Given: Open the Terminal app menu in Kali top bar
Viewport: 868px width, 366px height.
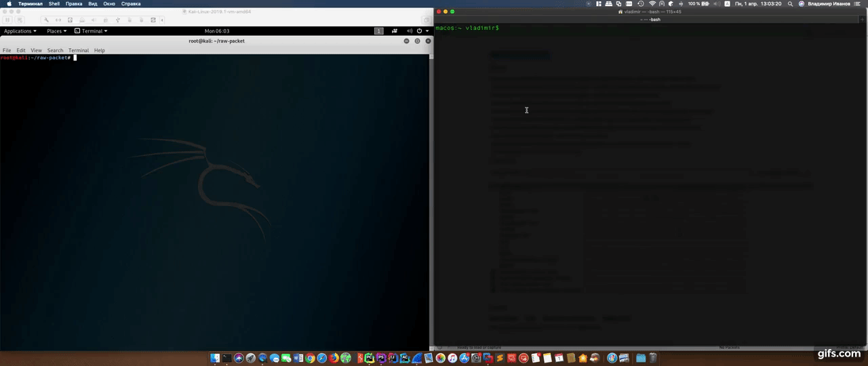Looking at the screenshot, I should click(91, 31).
